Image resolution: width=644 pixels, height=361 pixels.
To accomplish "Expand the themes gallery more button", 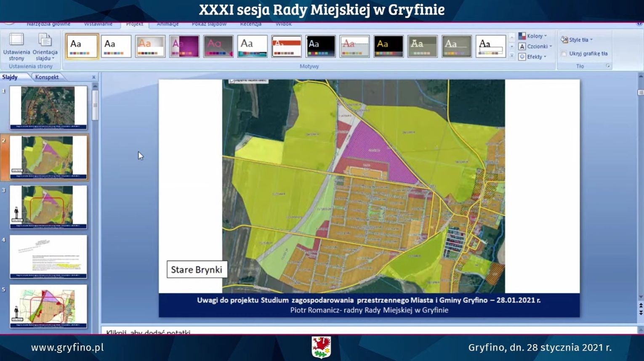I will (x=512, y=56).
